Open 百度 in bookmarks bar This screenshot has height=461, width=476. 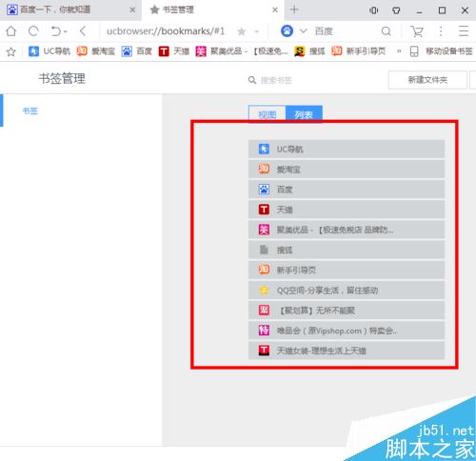point(137,51)
